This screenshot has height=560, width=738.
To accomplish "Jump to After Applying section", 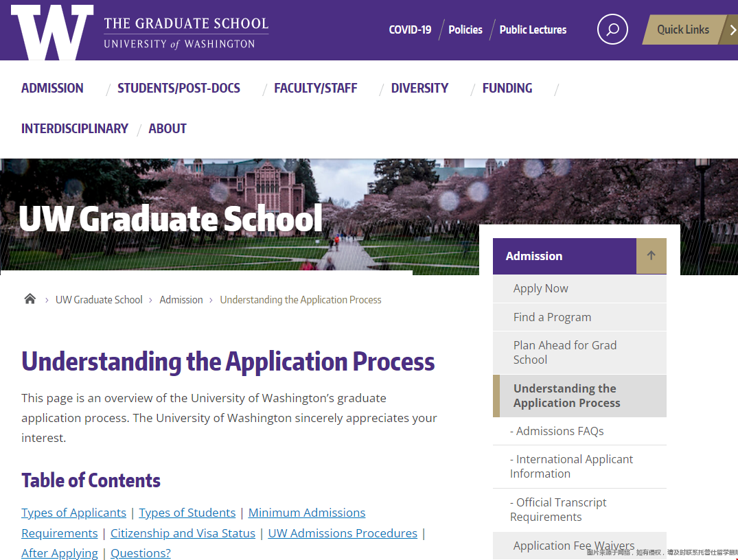I will point(60,553).
